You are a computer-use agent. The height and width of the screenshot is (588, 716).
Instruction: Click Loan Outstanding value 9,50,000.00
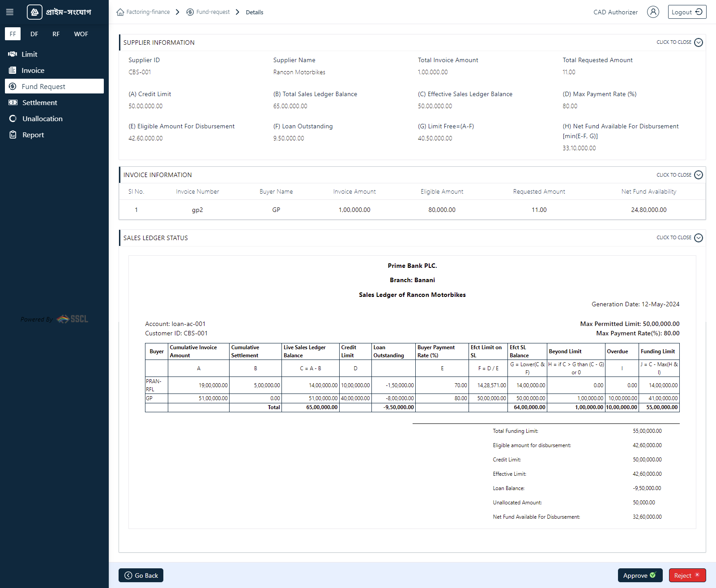[x=289, y=138]
